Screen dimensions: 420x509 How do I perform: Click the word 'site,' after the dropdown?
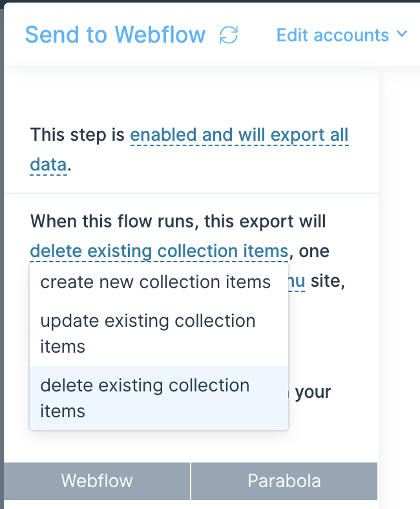coord(328,281)
